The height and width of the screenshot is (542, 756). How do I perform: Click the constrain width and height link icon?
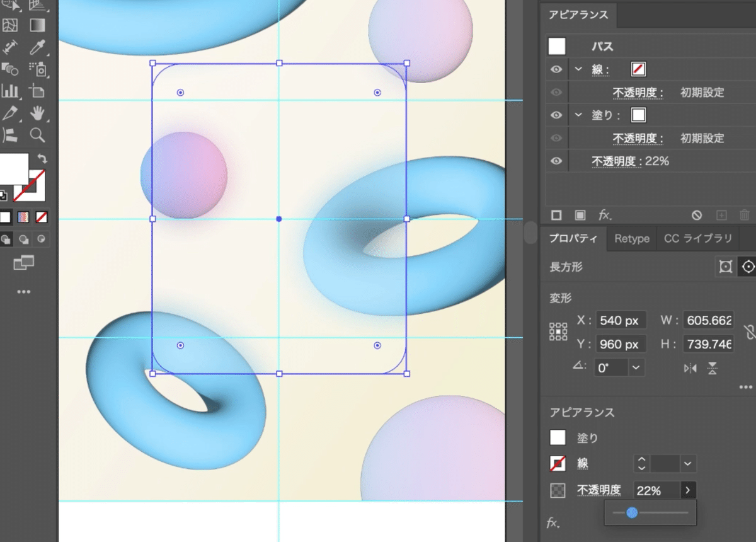[748, 332]
